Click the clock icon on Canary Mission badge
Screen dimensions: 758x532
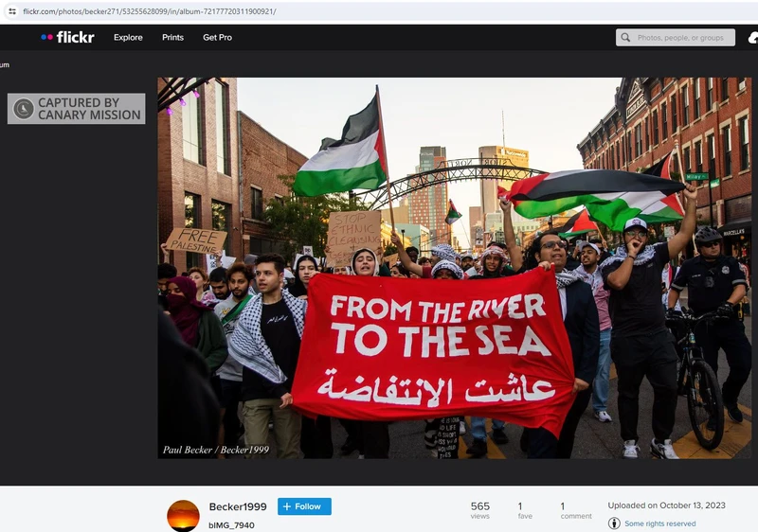tap(23, 109)
